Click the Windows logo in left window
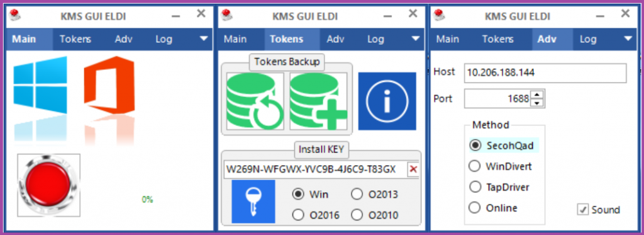The height and width of the screenshot is (235, 644). point(40,85)
